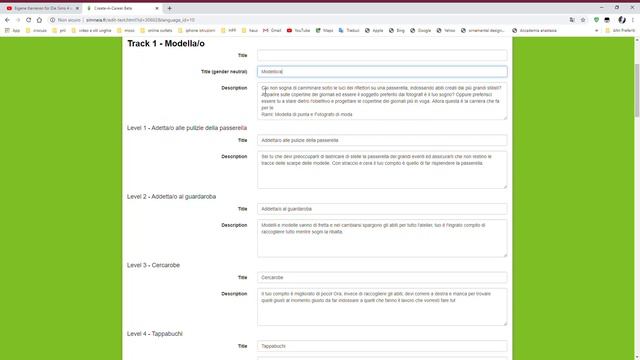Open the 'Altri Preferiti' bookmarks folder
Viewport: 640px width, 360px height.
[x=620, y=31]
